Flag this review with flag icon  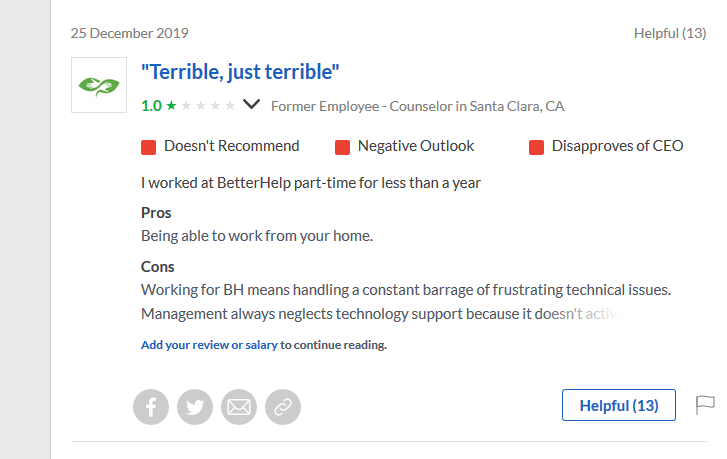point(705,405)
